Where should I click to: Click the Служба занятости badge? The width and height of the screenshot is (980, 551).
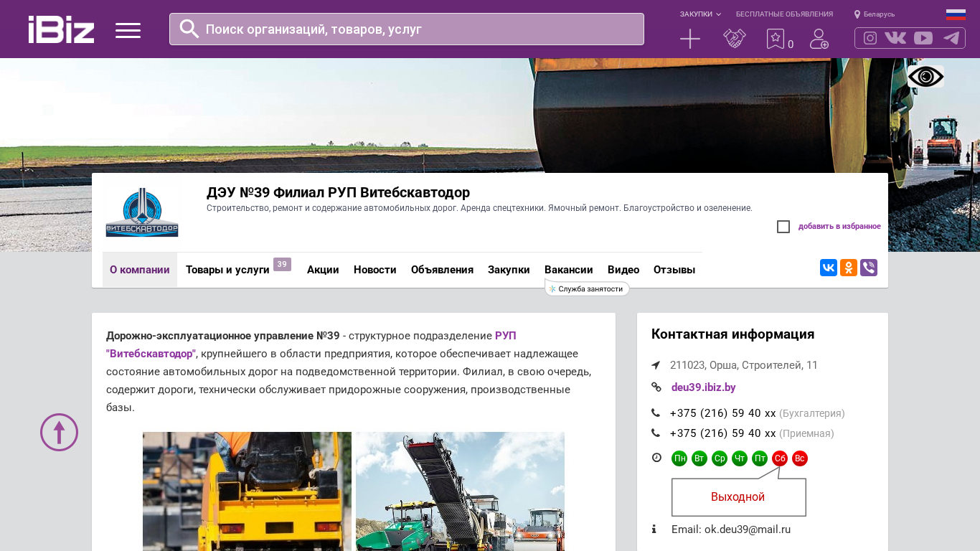coord(588,288)
